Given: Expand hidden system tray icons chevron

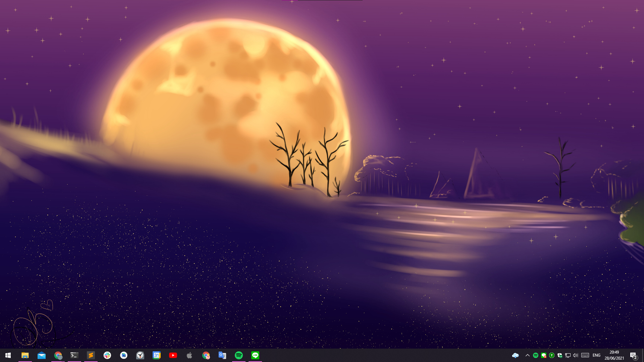Looking at the screenshot, I should (x=527, y=355).
